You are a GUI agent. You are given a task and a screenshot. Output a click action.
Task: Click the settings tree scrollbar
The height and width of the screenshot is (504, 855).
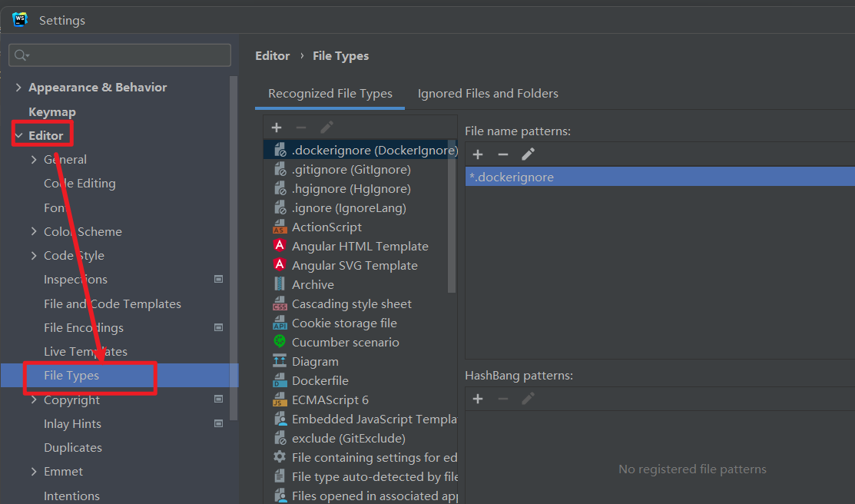coord(234,248)
